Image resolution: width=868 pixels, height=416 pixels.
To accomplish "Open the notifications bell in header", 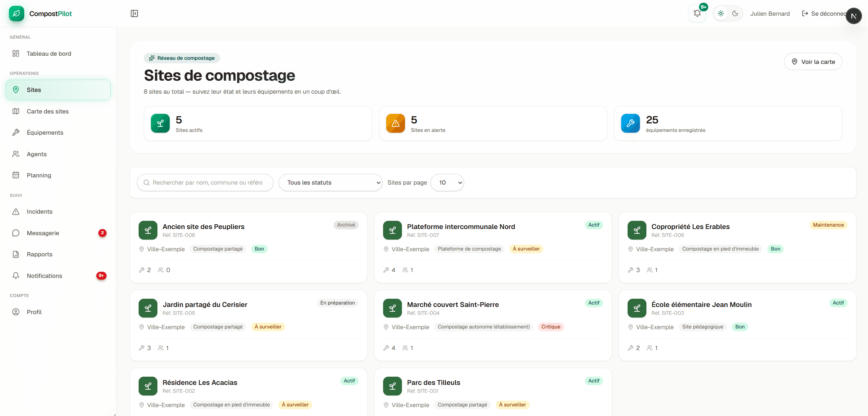I will pos(697,14).
